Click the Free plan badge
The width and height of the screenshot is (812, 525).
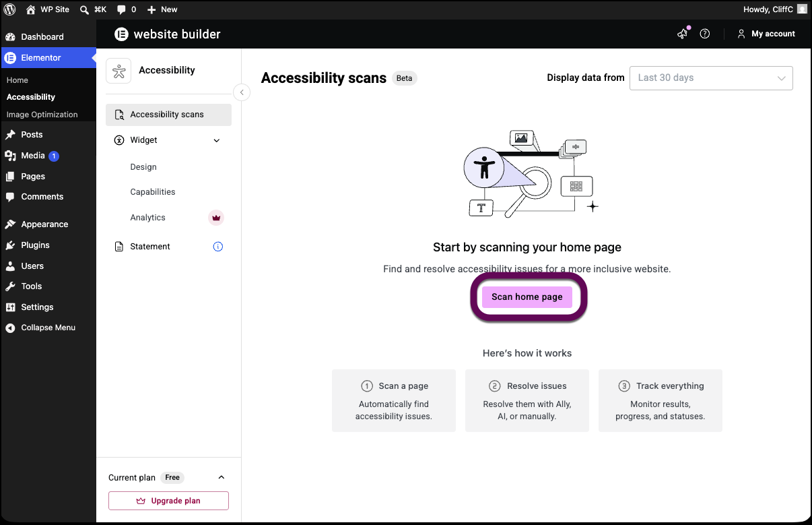coord(173,477)
